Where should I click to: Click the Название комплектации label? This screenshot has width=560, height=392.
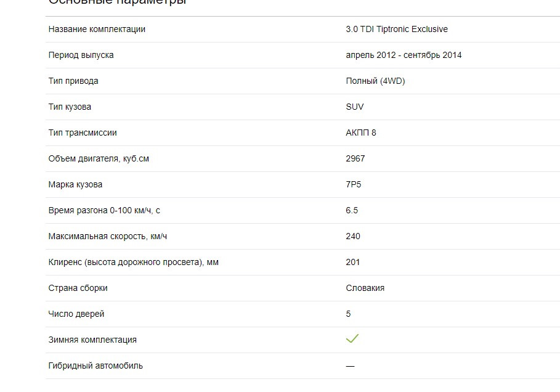97,30
